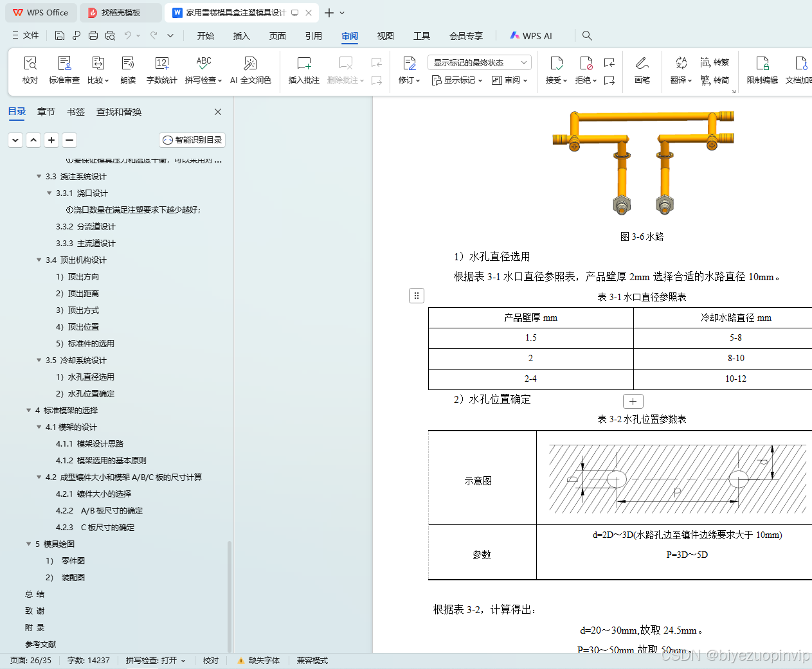Collapse the 3.3 浇注系统设计 tree node

[x=39, y=176]
